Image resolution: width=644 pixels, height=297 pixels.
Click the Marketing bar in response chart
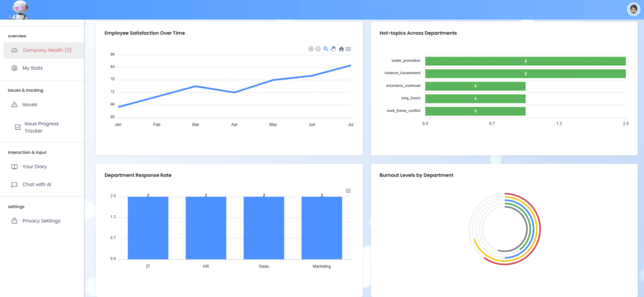(x=321, y=228)
